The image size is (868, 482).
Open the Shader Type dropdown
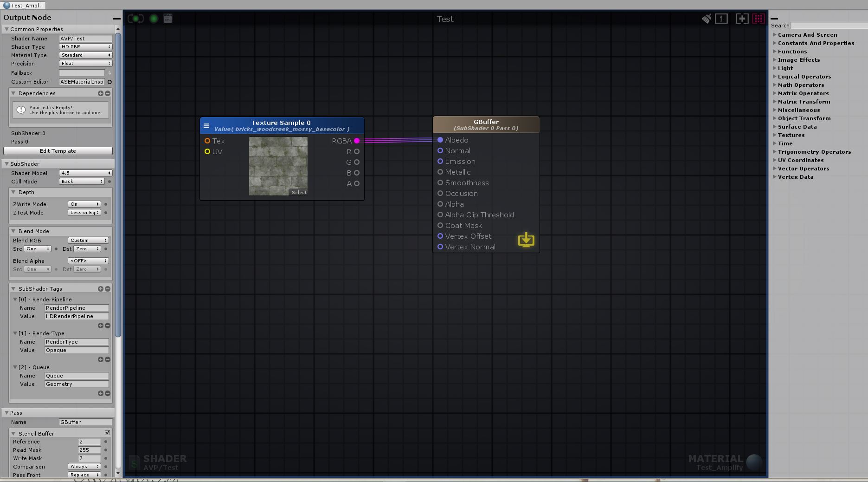pos(86,47)
